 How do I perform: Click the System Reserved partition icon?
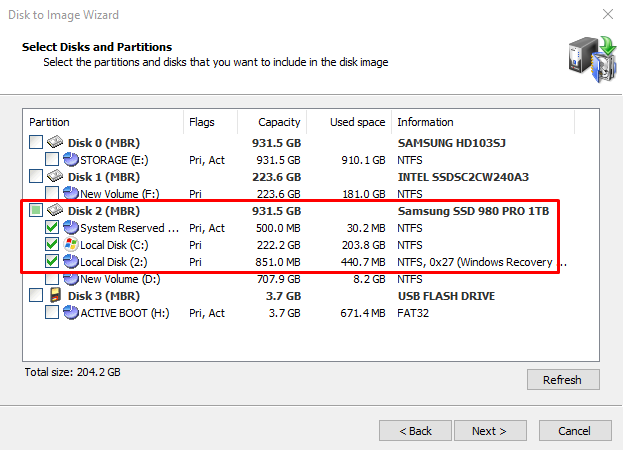point(71,228)
